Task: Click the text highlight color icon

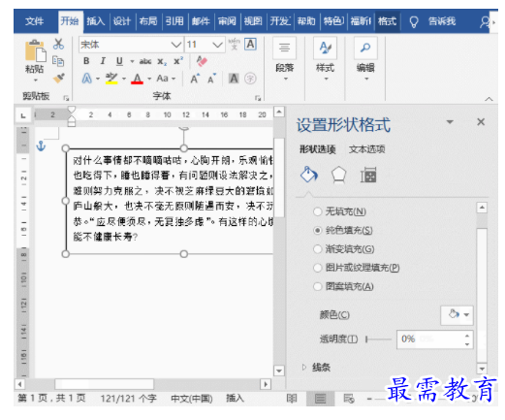Action: 111,79
